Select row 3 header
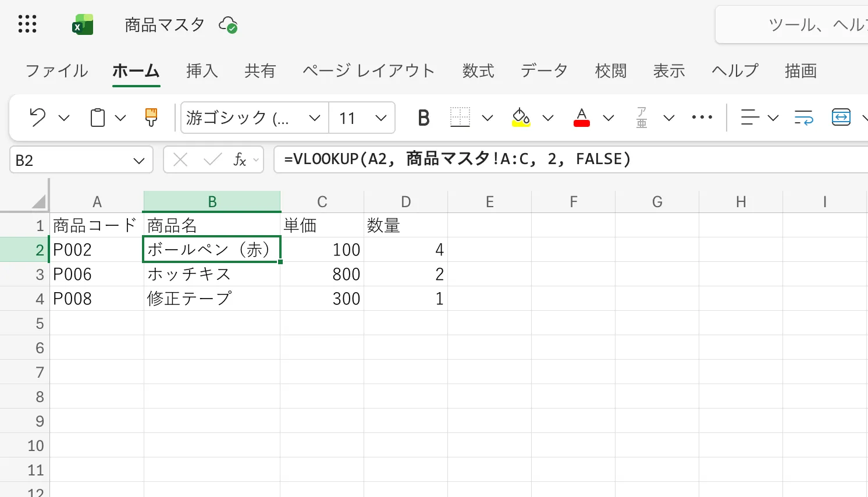 (x=25, y=274)
